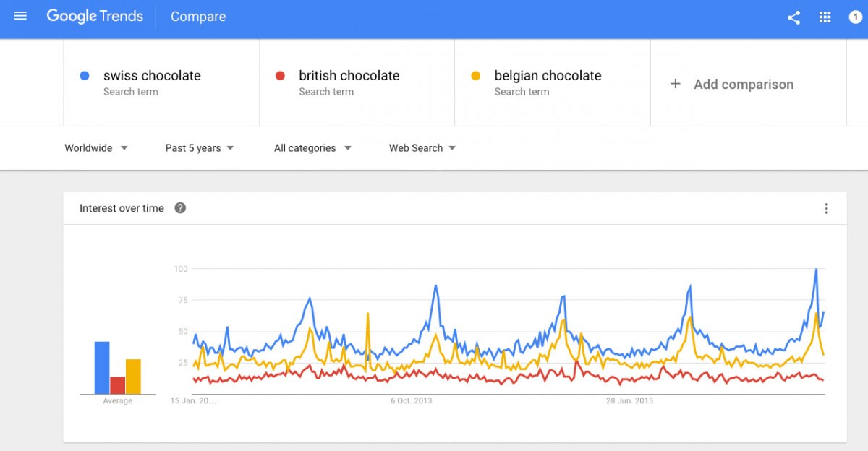This screenshot has height=451, width=868.
Task: Edit the swiss chocolate search term
Action: (x=152, y=76)
